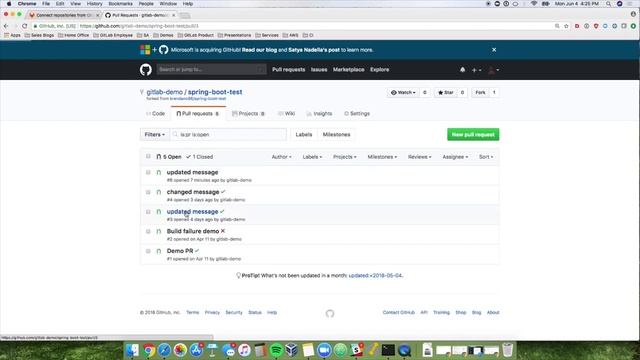The image size is (640, 360).
Task: Click the GitHub Octocat logo in header
Action: (146, 69)
